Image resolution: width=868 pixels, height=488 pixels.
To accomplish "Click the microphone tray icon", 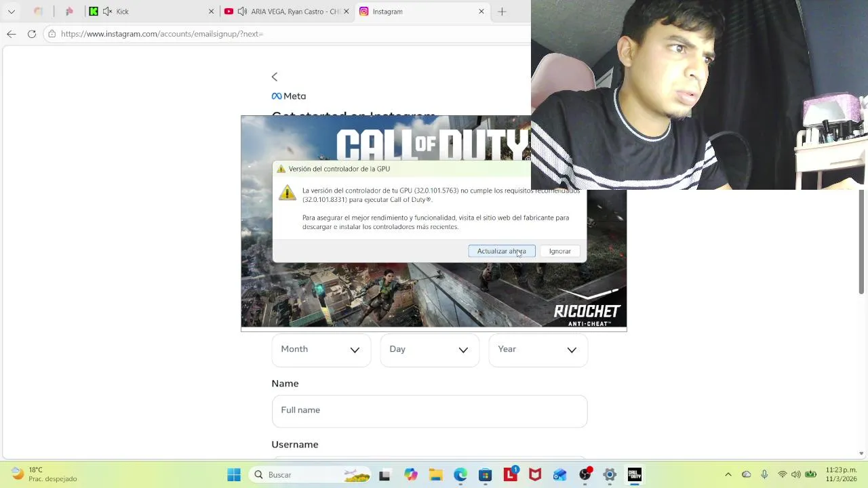I will [x=764, y=475].
